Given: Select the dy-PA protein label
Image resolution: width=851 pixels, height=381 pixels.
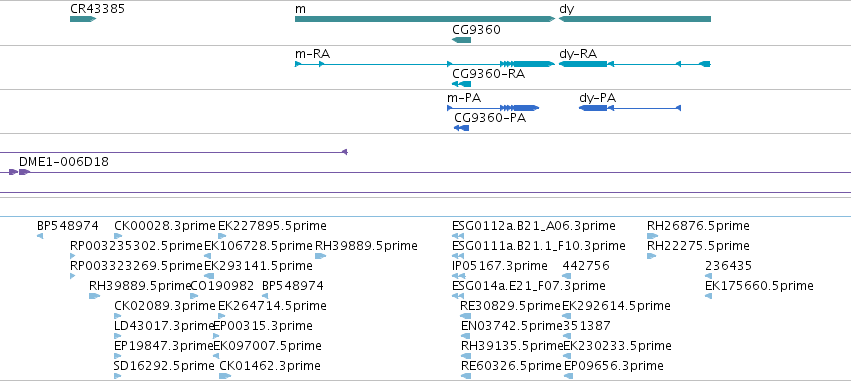Looking at the screenshot, I should click(x=598, y=98).
